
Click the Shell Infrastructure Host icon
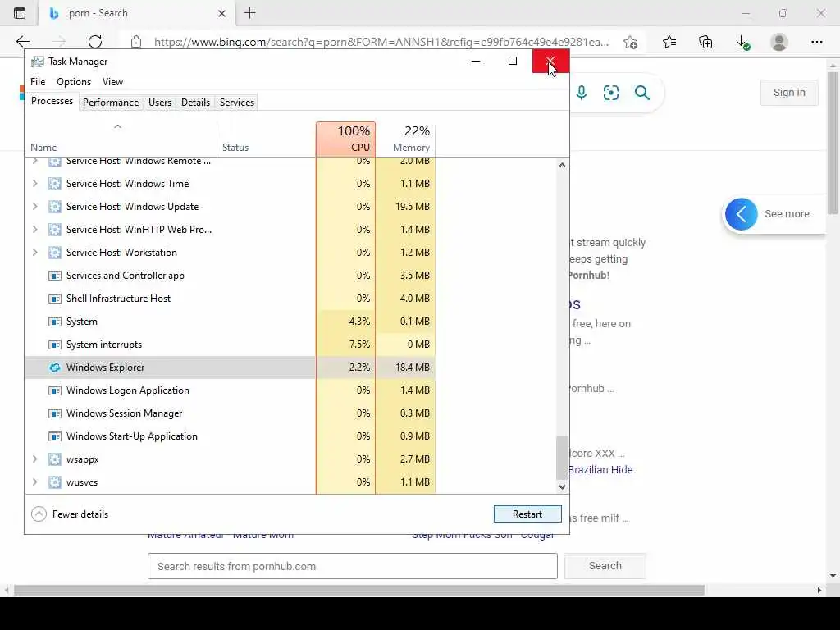coord(55,299)
